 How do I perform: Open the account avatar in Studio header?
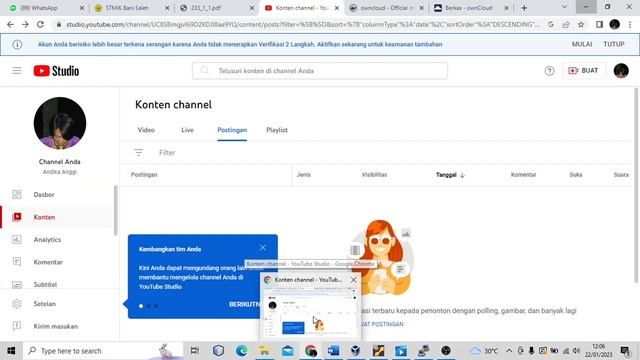[621, 71]
